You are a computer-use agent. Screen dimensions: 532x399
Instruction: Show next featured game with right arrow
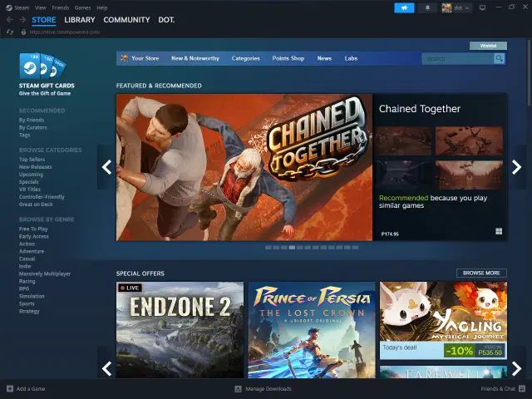(x=516, y=167)
